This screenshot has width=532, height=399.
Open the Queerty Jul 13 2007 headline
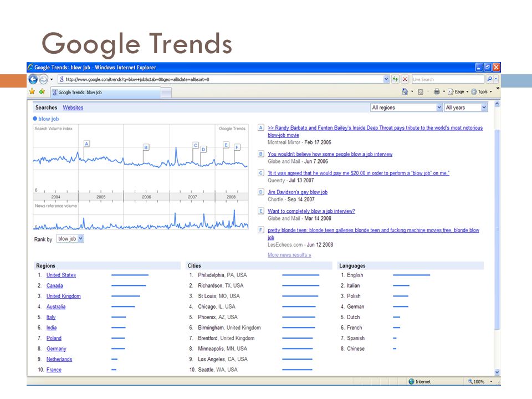(359, 173)
